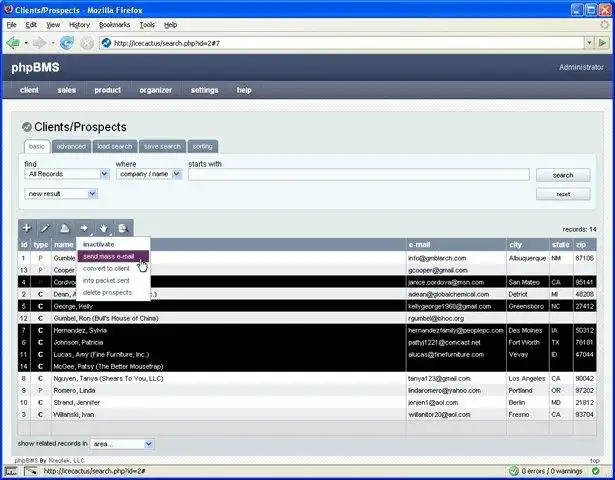Click email info@gmblarch.com
This screenshot has height=480, width=615.
tap(437, 258)
